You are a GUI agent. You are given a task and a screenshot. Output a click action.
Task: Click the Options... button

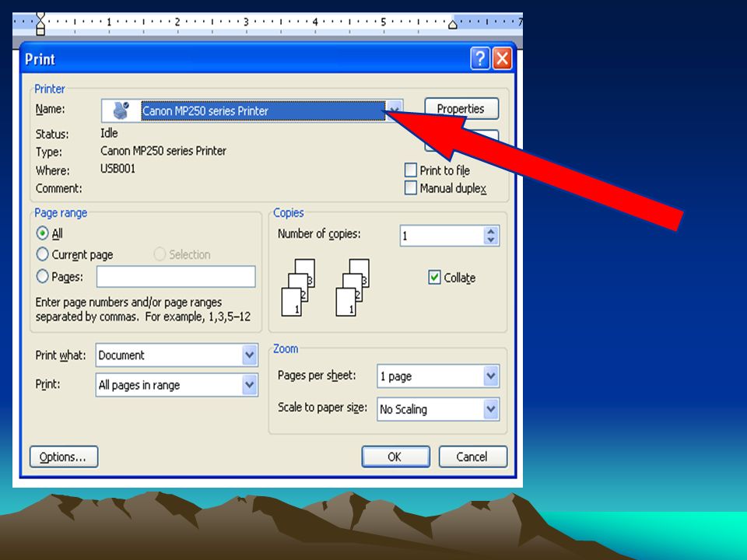[64, 457]
